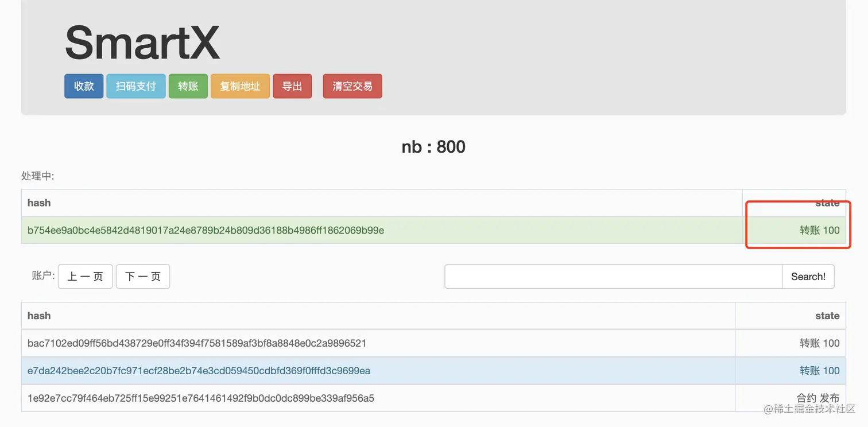
Task: Go to next page with 下一页
Action: coord(143,277)
